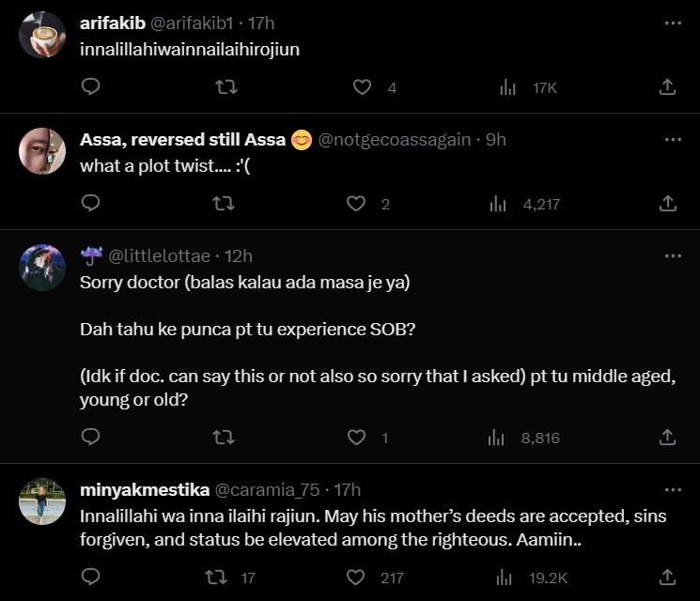Reply to arifakib's tweet
700x601 pixels.
(x=91, y=87)
